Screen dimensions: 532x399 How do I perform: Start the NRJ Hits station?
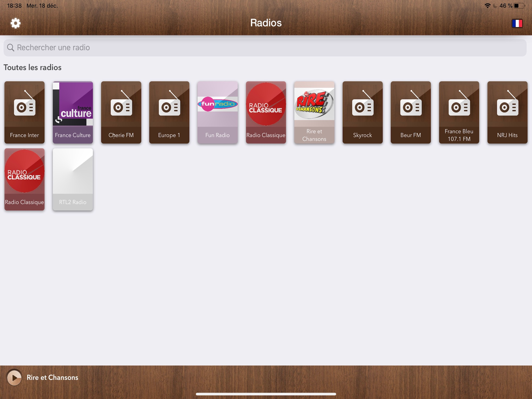click(x=507, y=112)
